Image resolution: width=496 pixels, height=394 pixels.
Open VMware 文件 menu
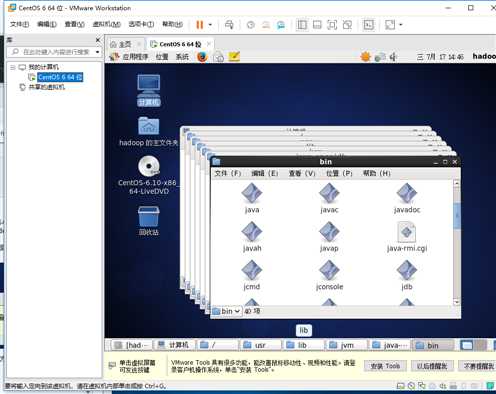(x=19, y=24)
